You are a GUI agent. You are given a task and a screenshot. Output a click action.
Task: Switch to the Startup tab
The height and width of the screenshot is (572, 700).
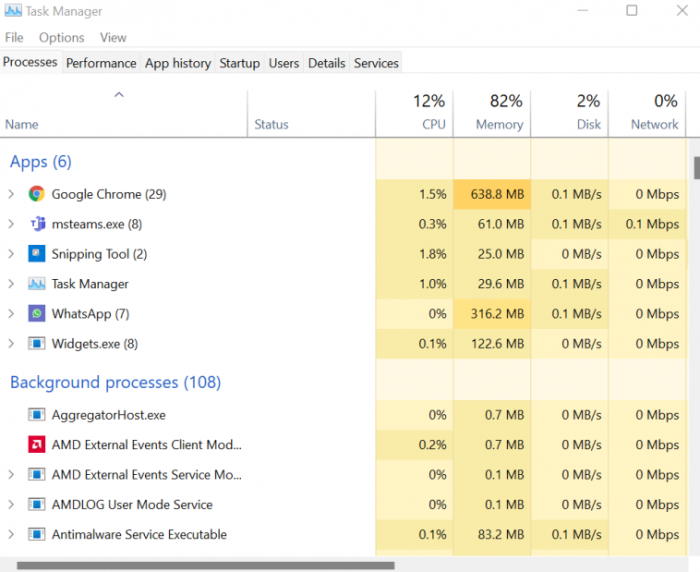coord(239,63)
